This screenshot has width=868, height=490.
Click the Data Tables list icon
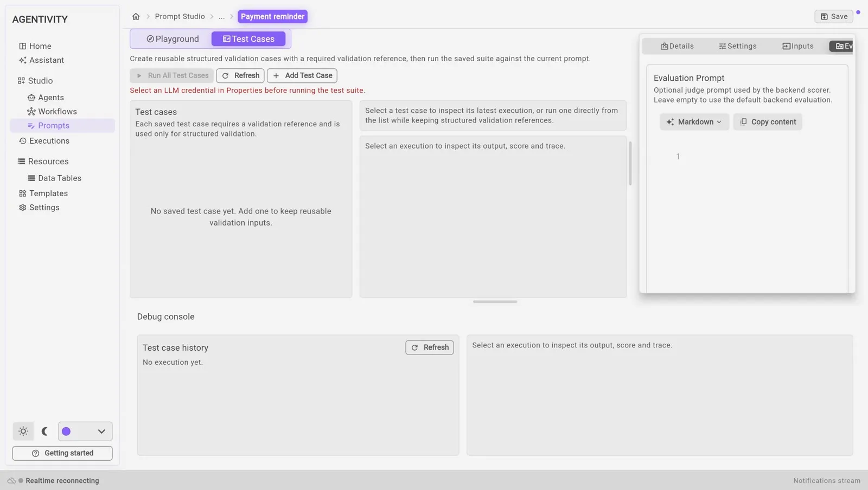coord(31,178)
